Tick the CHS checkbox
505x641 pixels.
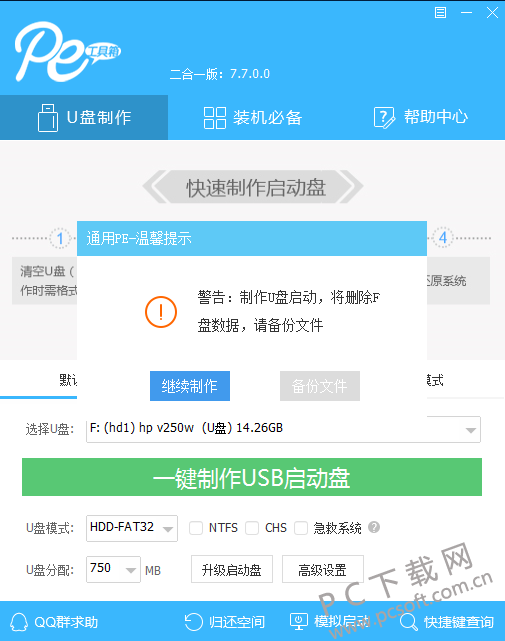coord(252,528)
